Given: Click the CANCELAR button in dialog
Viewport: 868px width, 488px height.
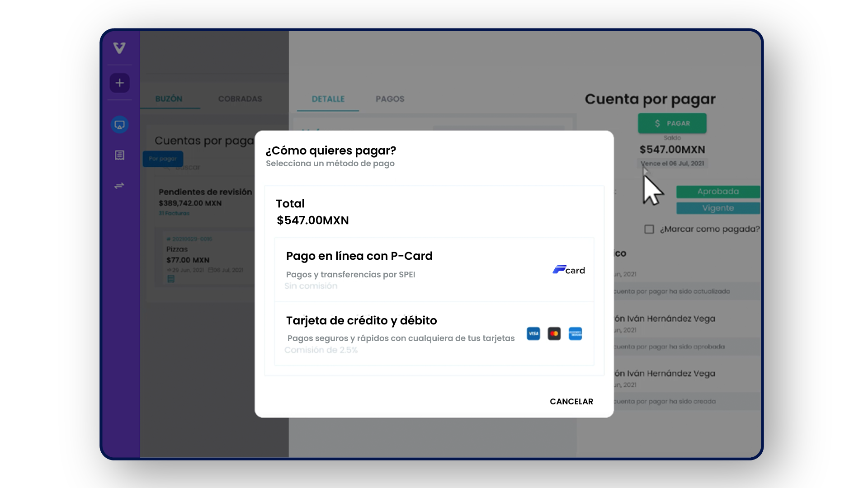Looking at the screenshot, I should tap(571, 401).
